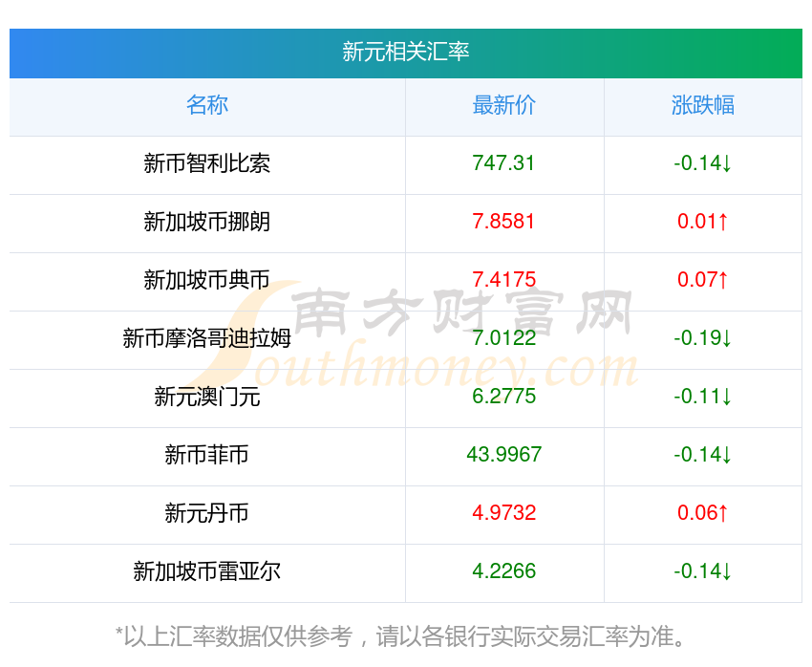The image size is (812, 667).
Task: Click the 新加坡币挪朗 row name
Action: [207, 222]
